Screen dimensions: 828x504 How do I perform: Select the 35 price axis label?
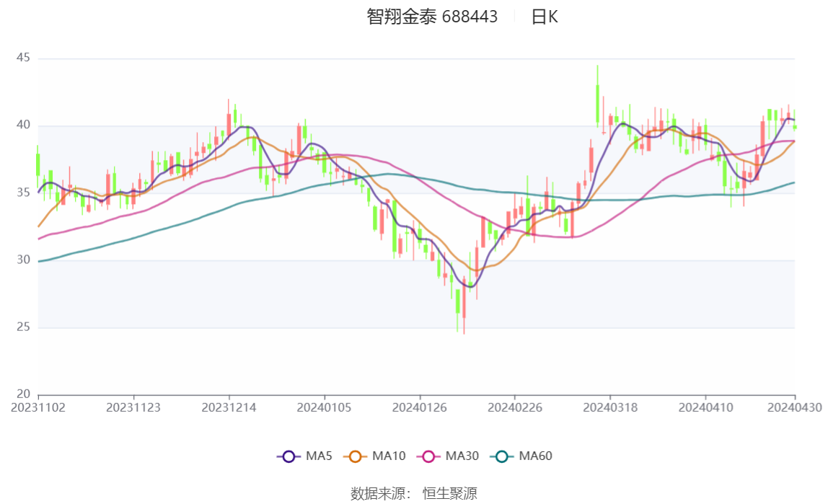pyautogui.click(x=23, y=193)
